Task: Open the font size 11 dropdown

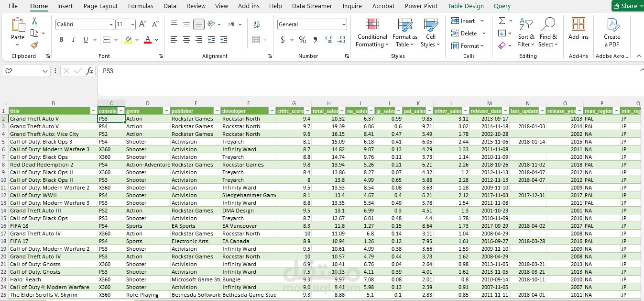Action: tap(132, 24)
